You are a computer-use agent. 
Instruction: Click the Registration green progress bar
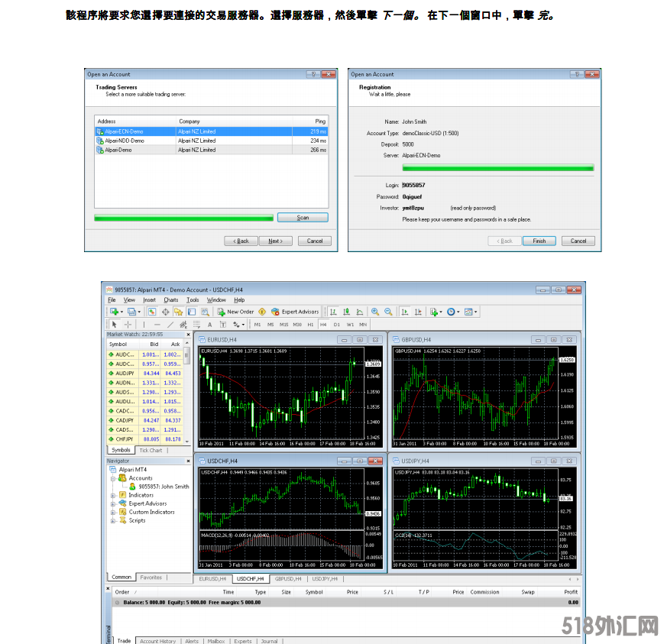tap(498, 168)
